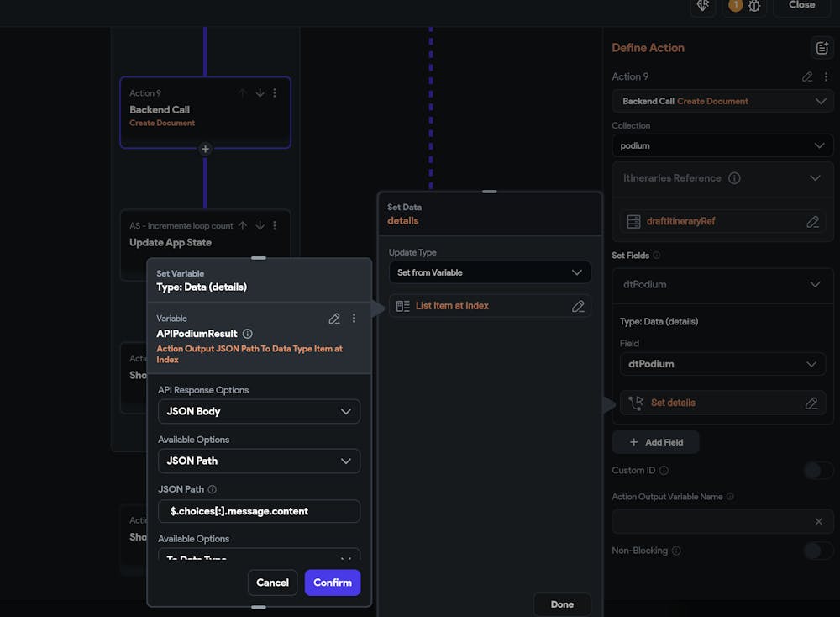Select the Action 9 Backend Call card
This screenshot has width=840, height=617.
205,112
